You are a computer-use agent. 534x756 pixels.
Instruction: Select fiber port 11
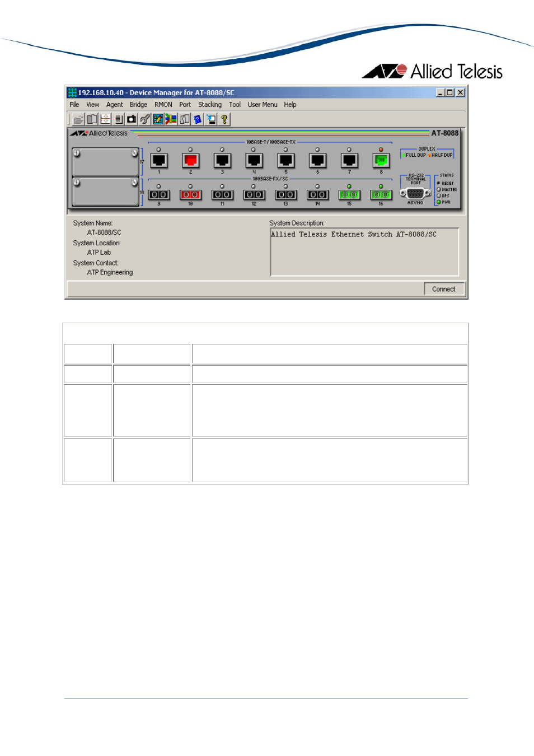click(x=222, y=195)
